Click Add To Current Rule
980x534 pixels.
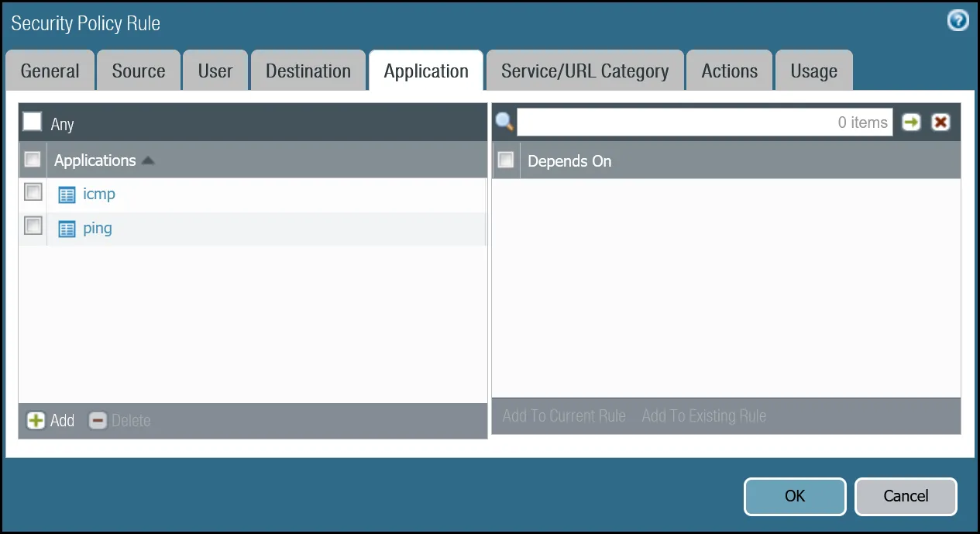563,415
